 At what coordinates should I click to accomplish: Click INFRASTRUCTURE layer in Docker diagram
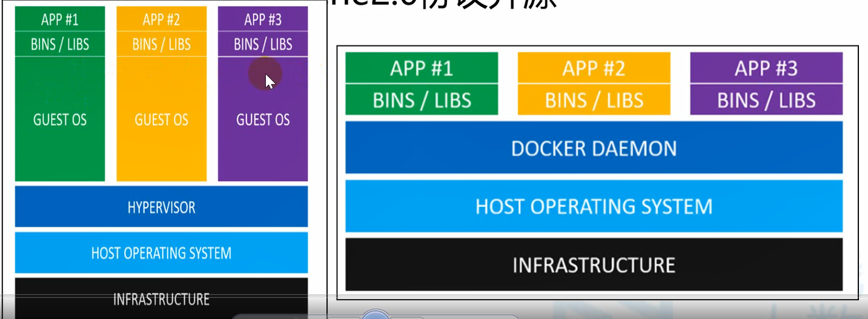click(x=594, y=264)
